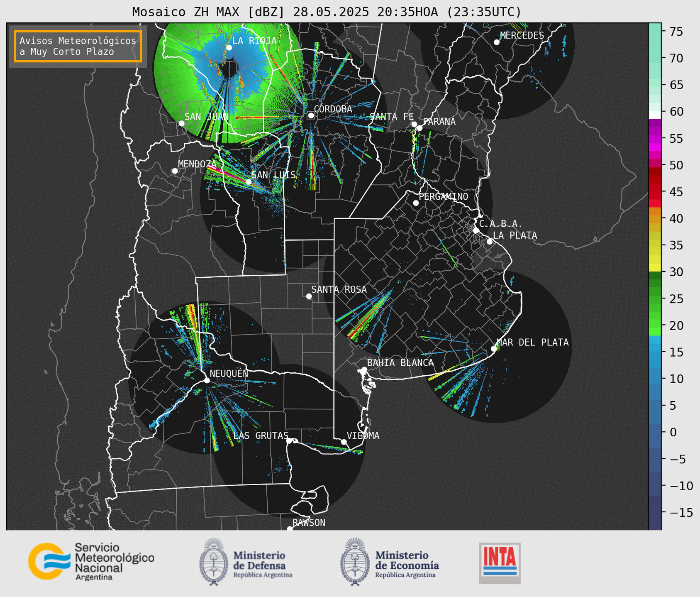The height and width of the screenshot is (597, 700).
Task: Click the SANTA ROSA city marker dot
Action: (309, 296)
